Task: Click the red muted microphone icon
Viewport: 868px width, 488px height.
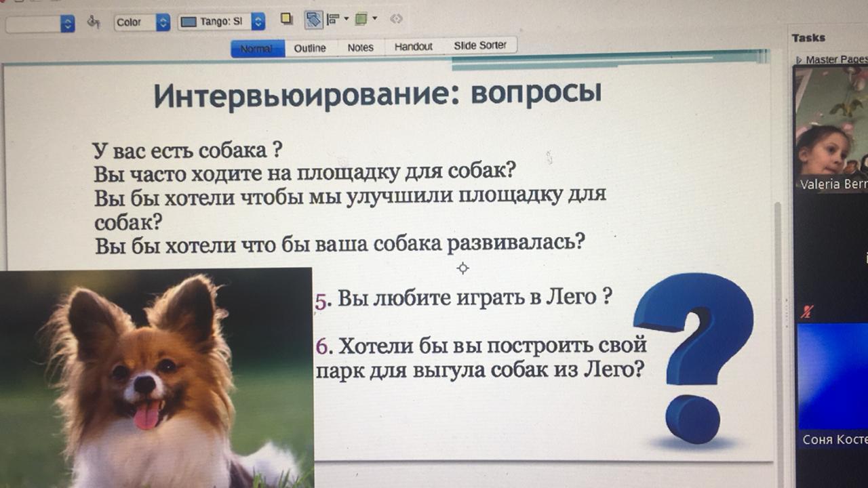Action: [806, 312]
